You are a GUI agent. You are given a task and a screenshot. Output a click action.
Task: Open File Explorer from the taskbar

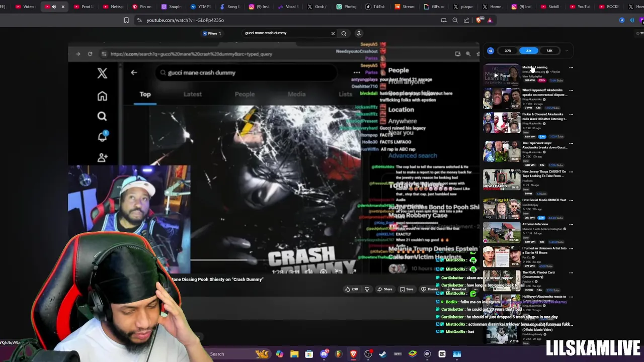tap(294, 354)
